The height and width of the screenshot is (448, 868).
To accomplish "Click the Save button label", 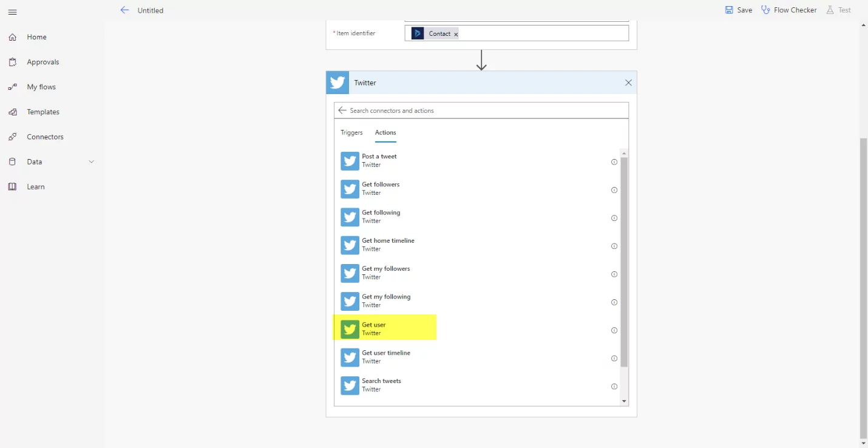I will pos(745,10).
